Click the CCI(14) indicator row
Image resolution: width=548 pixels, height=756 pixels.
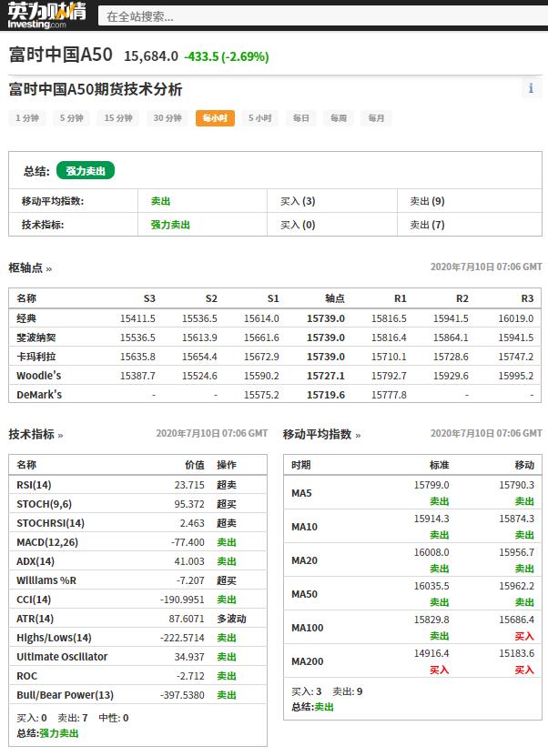(138, 600)
